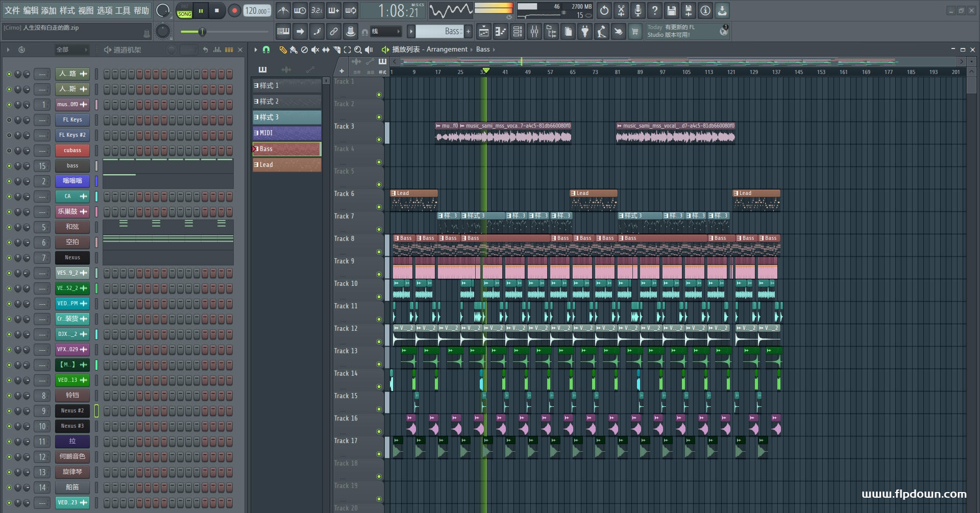Toggle the metronome icon
This screenshot has width=980, height=513.
[283, 10]
